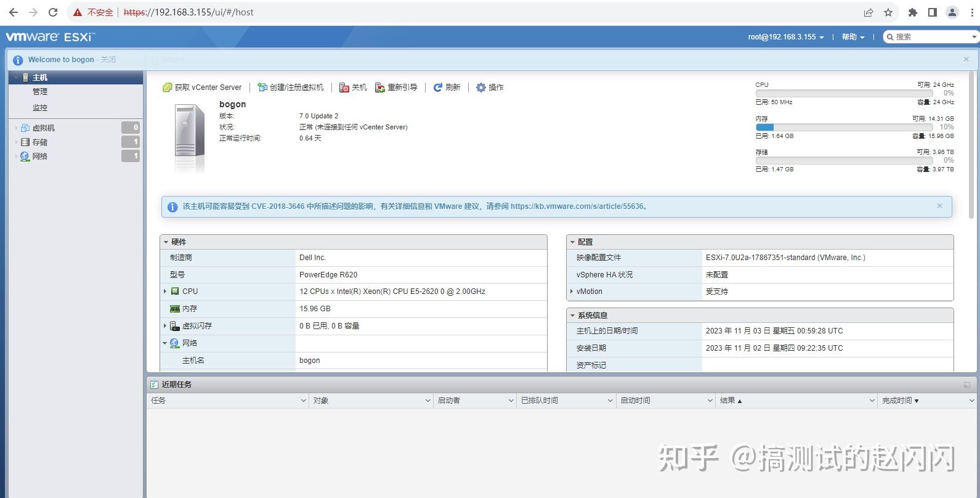Collapse the 配置 configuration panel
The width and height of the screenshot is (980, 498).
tap(572, 242)
